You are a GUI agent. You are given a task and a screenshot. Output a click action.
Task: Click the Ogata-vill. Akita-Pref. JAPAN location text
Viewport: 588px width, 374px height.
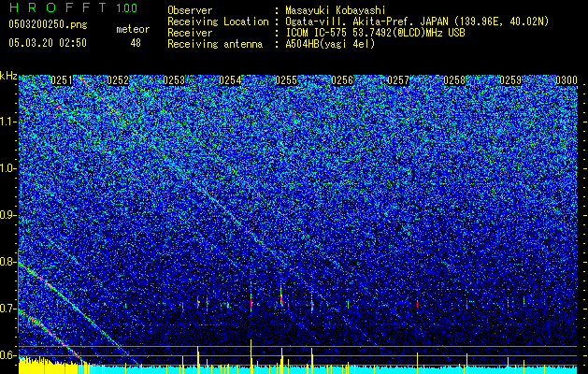[366, 22]
